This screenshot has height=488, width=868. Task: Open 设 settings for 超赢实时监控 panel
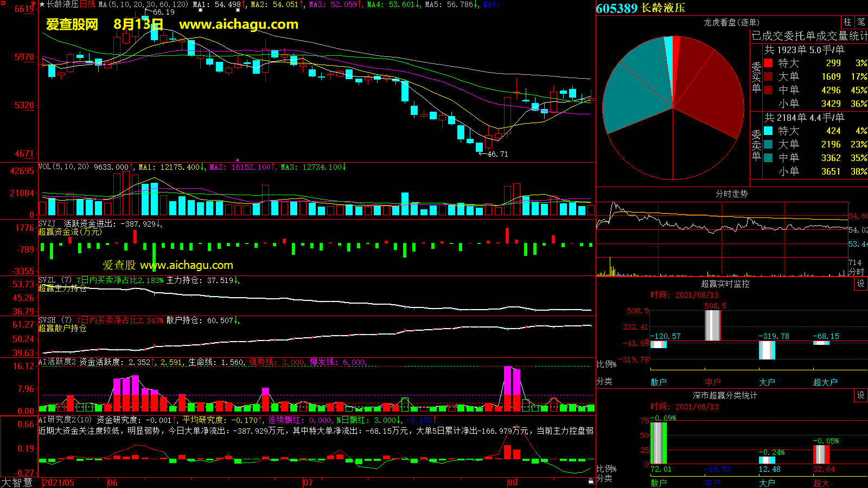click(861, 284)
